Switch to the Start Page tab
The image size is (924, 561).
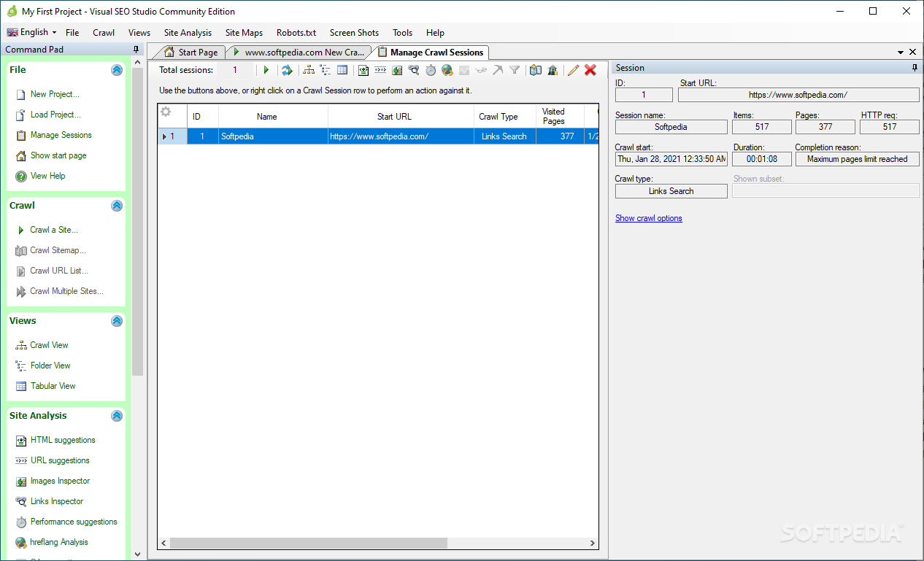coord(190,53)
